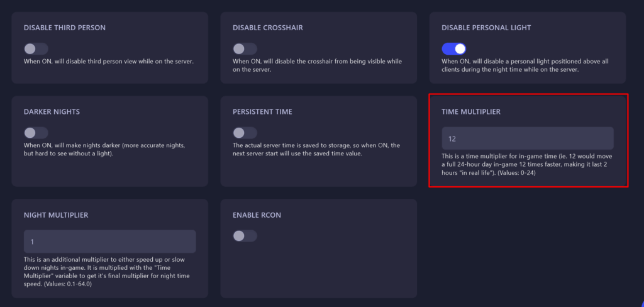The width and height of the screenshot is (644, 307).
Task: Click the Time Multiplier input field
Action: 528,138
